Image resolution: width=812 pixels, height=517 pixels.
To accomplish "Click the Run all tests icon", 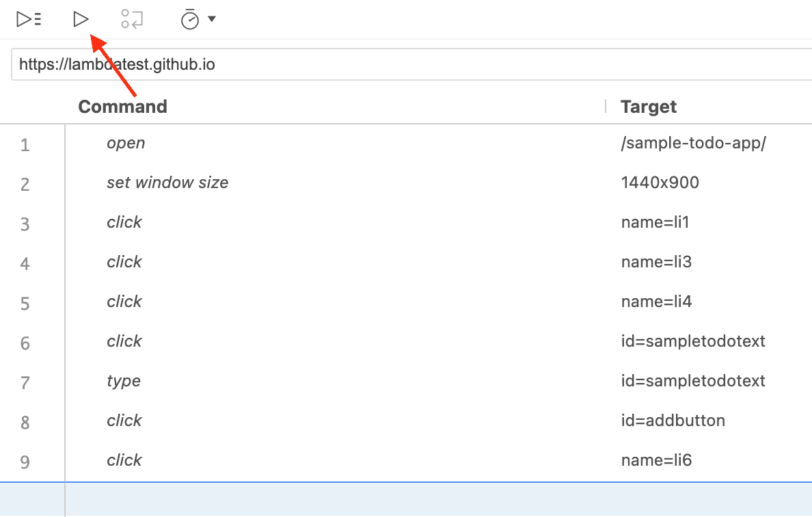I will click(x=29, y=19).
